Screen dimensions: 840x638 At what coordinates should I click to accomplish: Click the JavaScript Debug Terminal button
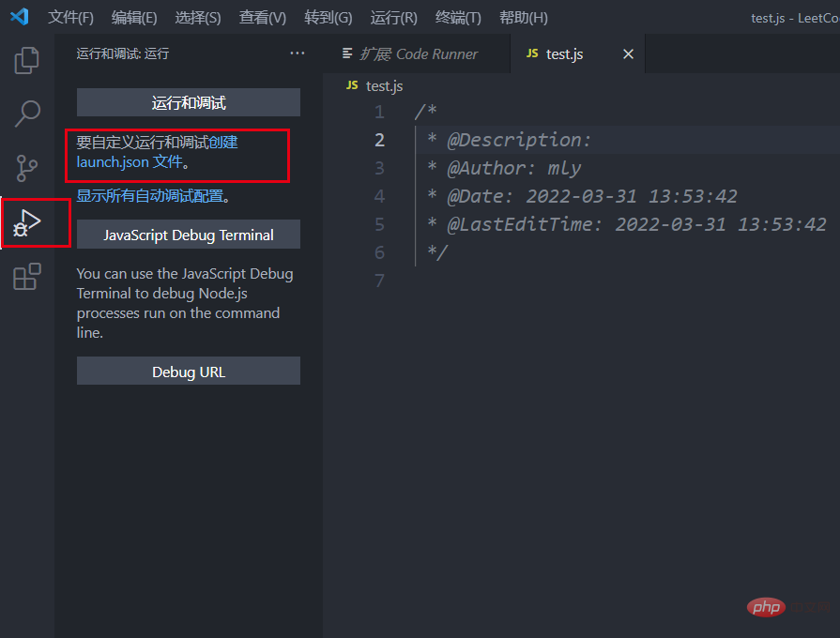(189, 235)
